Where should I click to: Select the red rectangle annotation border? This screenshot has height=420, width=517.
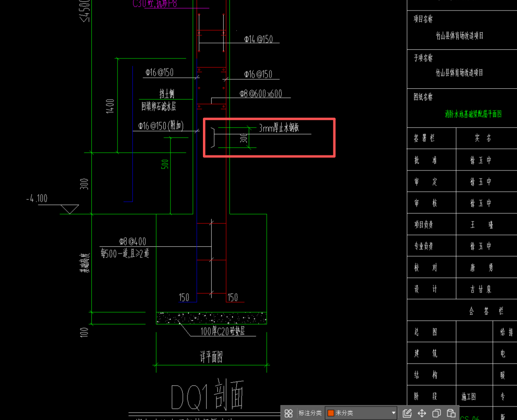pos(269,138)
